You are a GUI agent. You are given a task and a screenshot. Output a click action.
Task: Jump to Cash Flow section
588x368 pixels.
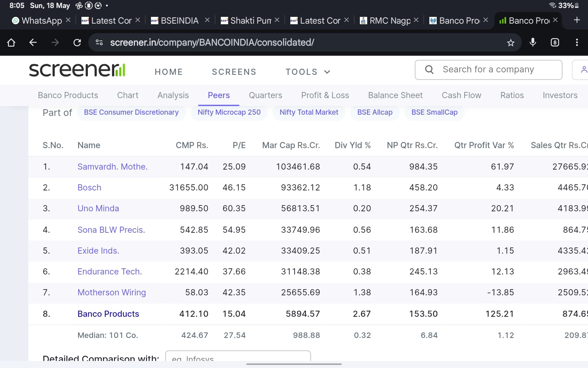click(x=462, y=95)
